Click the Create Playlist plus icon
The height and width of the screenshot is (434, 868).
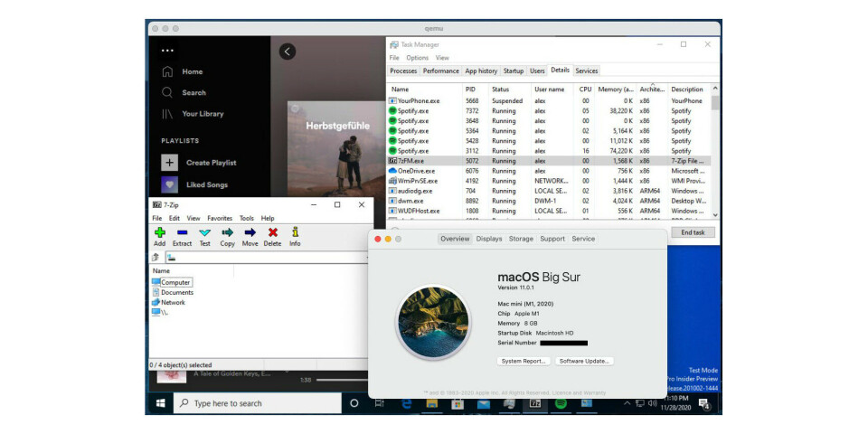[x=169, y=162]
